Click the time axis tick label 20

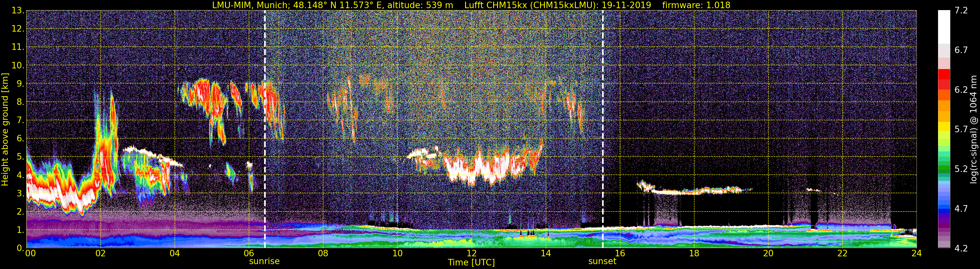(768, 253)
